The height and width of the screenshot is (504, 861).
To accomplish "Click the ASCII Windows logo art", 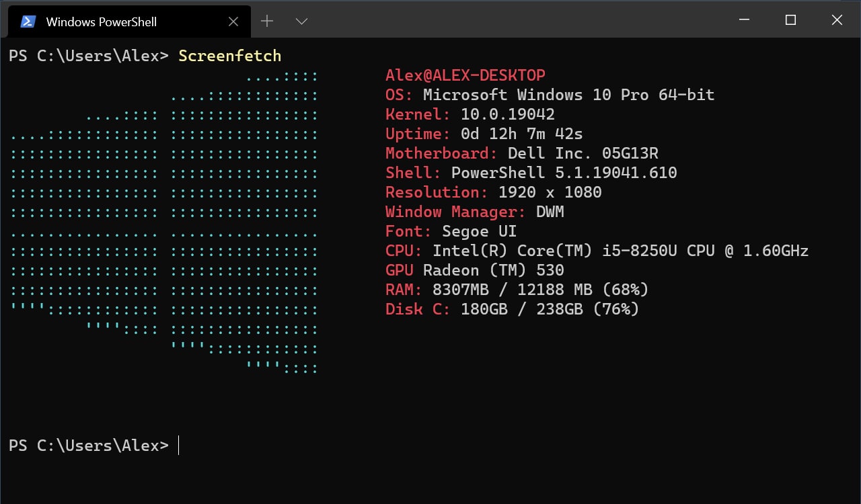I will [164, 222].
